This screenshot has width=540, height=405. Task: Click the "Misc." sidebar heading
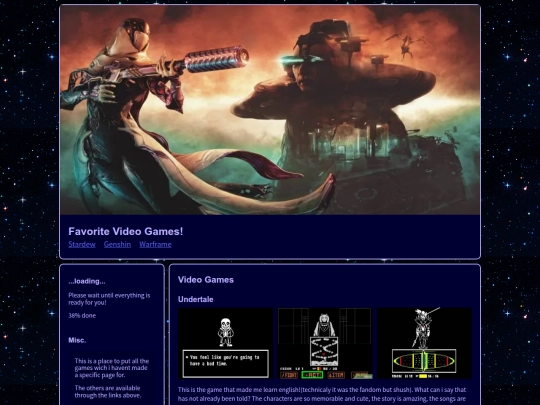pos(77,340)
